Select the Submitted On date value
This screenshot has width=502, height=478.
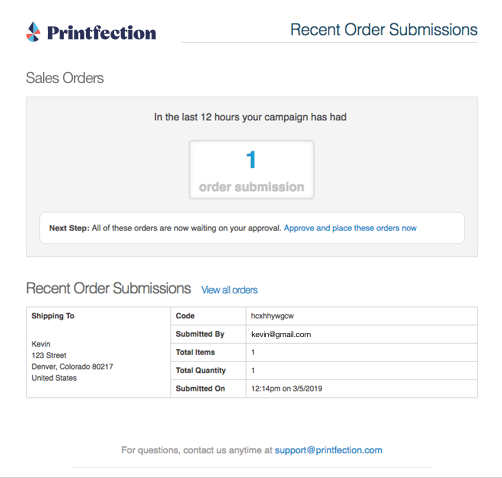pos(287,389)
